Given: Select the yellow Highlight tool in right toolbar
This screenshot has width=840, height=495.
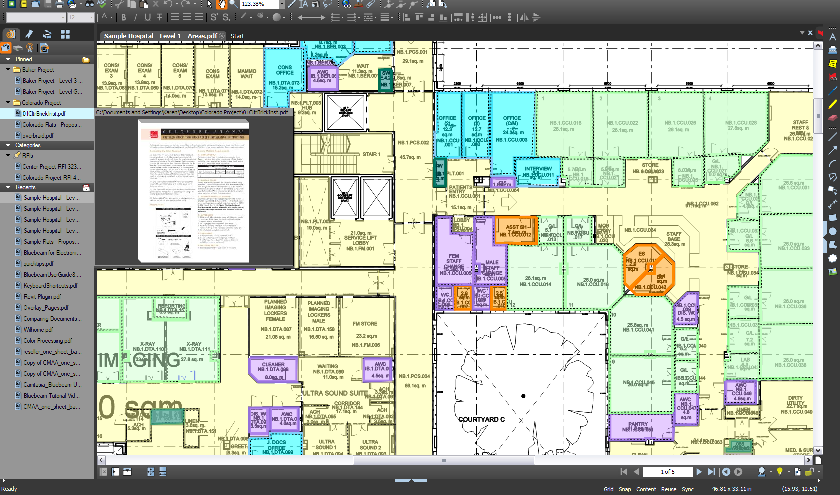Looking at the screenshot, I should pos(832,104).
